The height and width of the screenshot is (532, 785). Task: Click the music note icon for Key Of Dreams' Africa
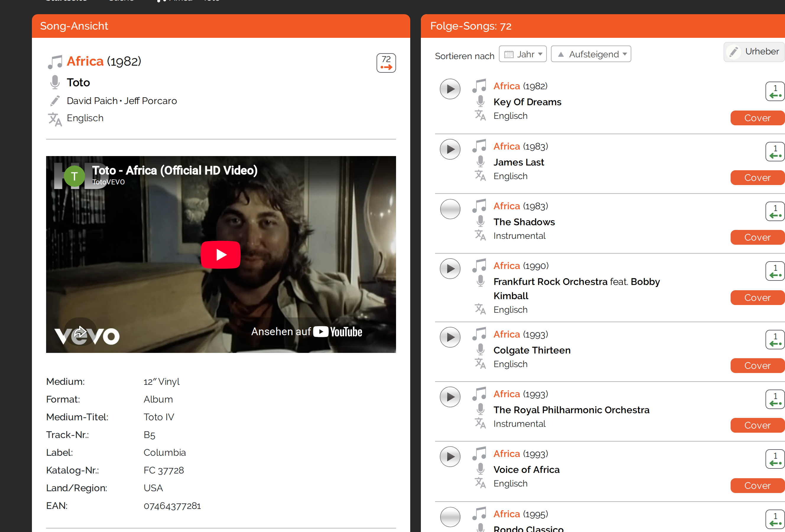[479, 86]
